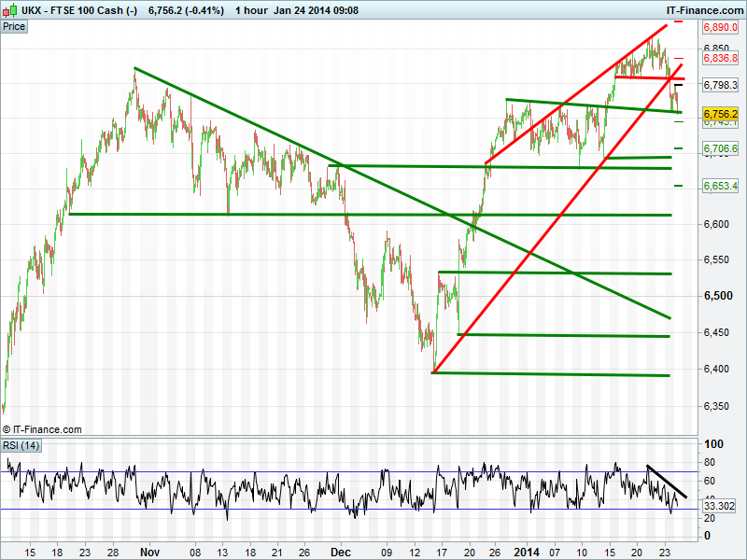Click the yellow 6,756.2 current price tag
Screen dimensions: 747x560
pos(720,114)
